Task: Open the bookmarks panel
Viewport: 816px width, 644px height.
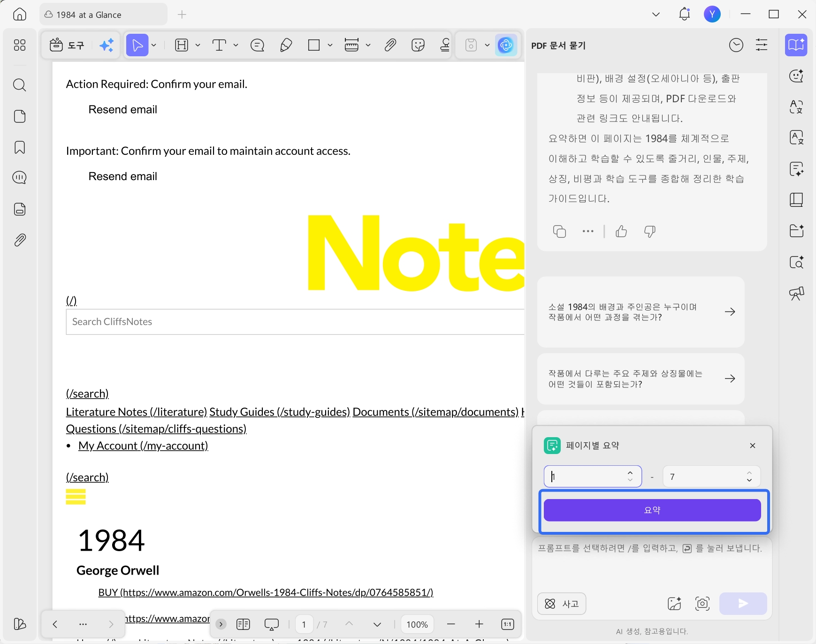Action: tap(20, 147)
